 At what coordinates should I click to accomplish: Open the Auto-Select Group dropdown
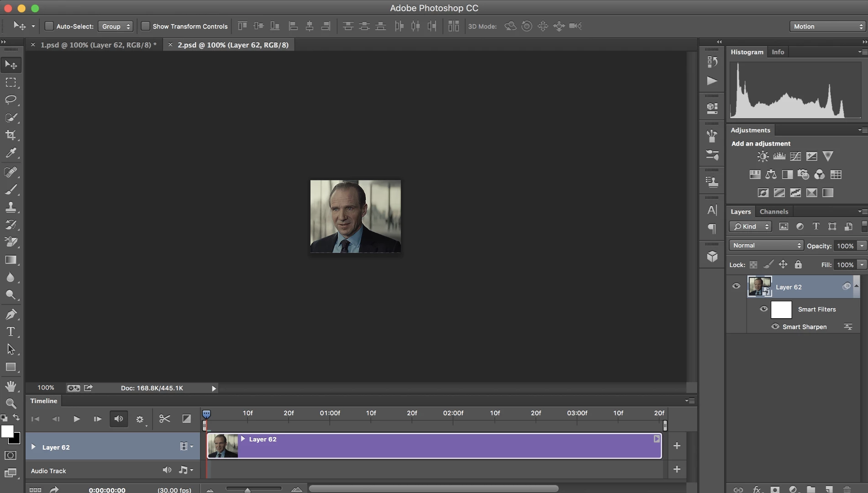[x=116, y=26]
